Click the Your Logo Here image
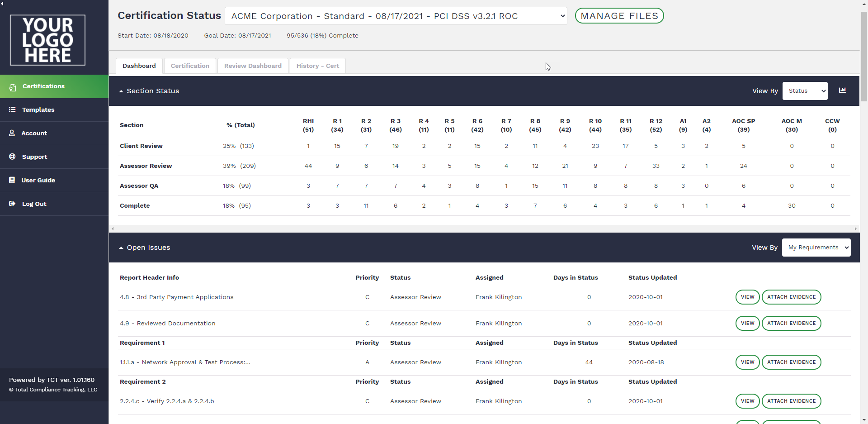The width and height of the screenshot is (868, 424). pos(48,40)
